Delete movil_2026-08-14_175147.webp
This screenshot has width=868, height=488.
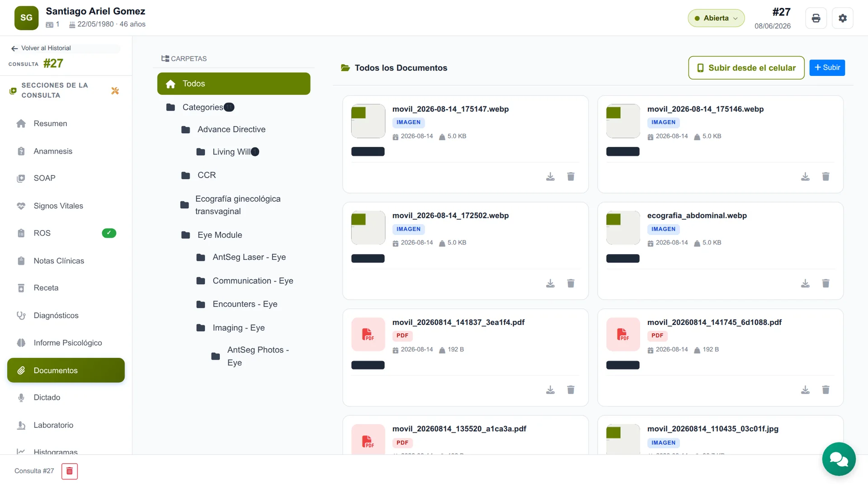click(x=571, y=177)
